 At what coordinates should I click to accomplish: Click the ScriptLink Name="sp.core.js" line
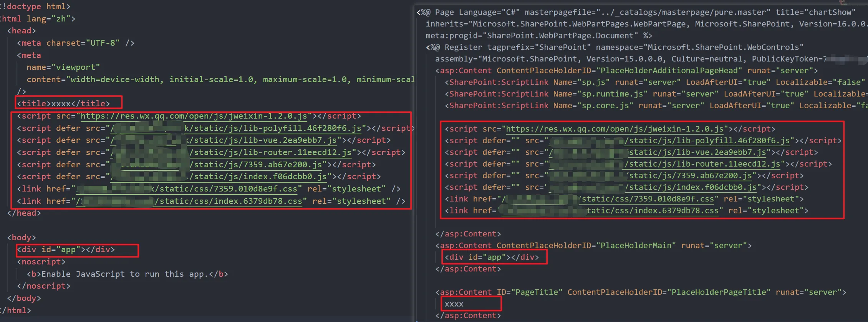pyautogui.click(x=656, y=106)
